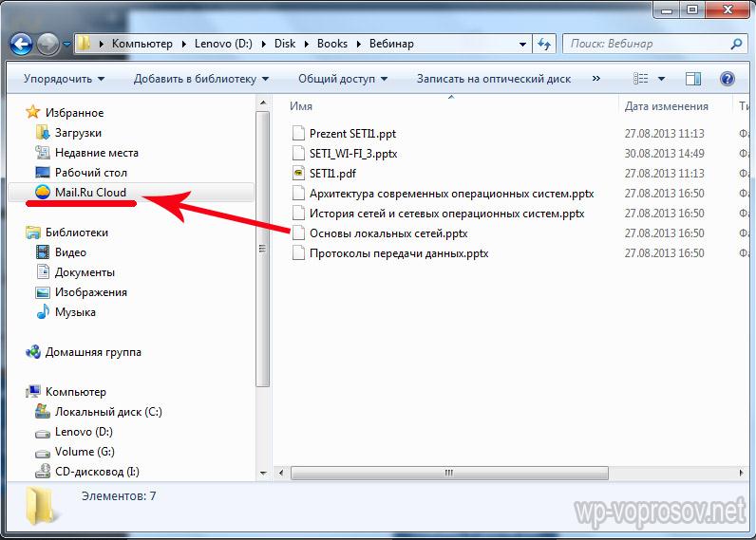The image size is (756, 540).
Task: Click the SETI1.pdf file icon
Action: (298, 174)
